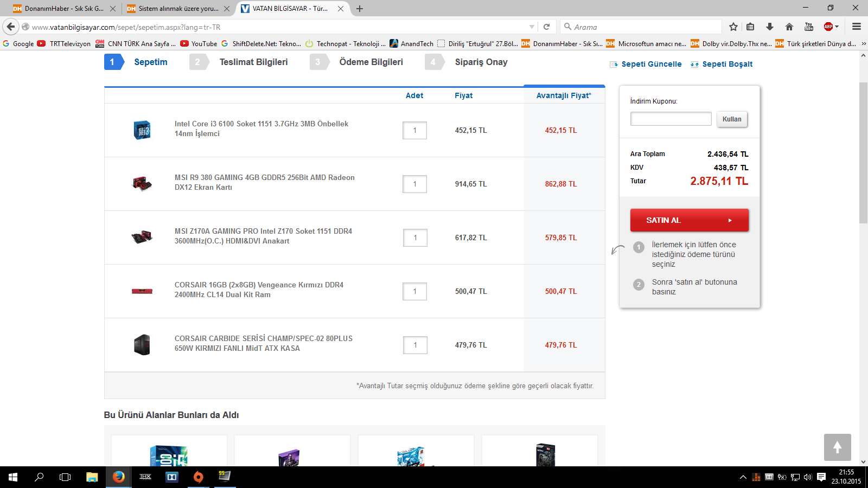
Task: Open Corsair Carbide case product thumbnail
Action: [142, 345]
